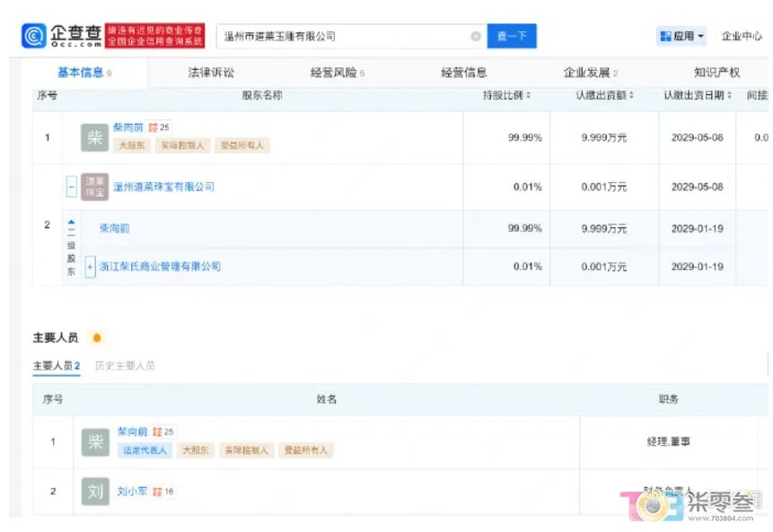Viewport: 773px width, 532px height.
Task: Click the 刘 avatar icon for 刘小军
Action: (94, 491)
